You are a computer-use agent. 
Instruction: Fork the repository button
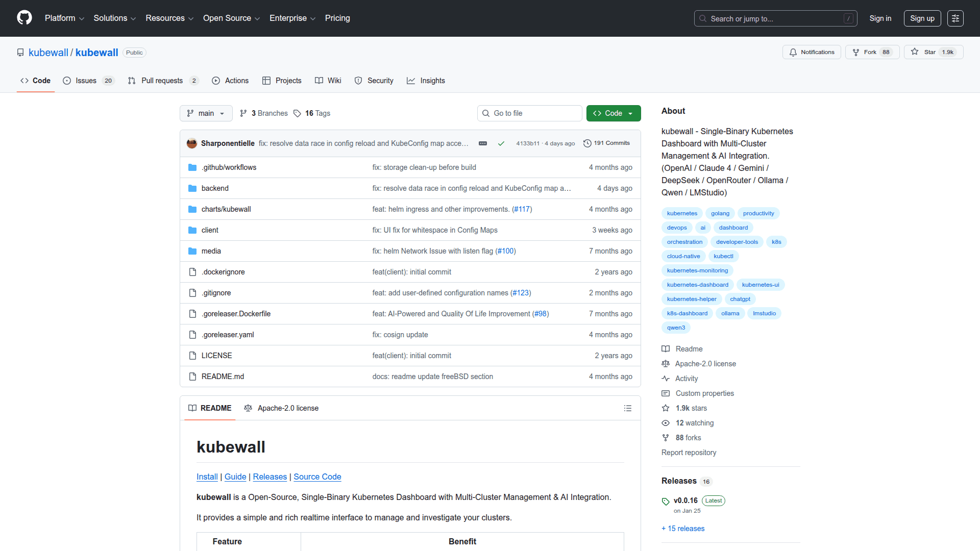(x=872, y=52)
